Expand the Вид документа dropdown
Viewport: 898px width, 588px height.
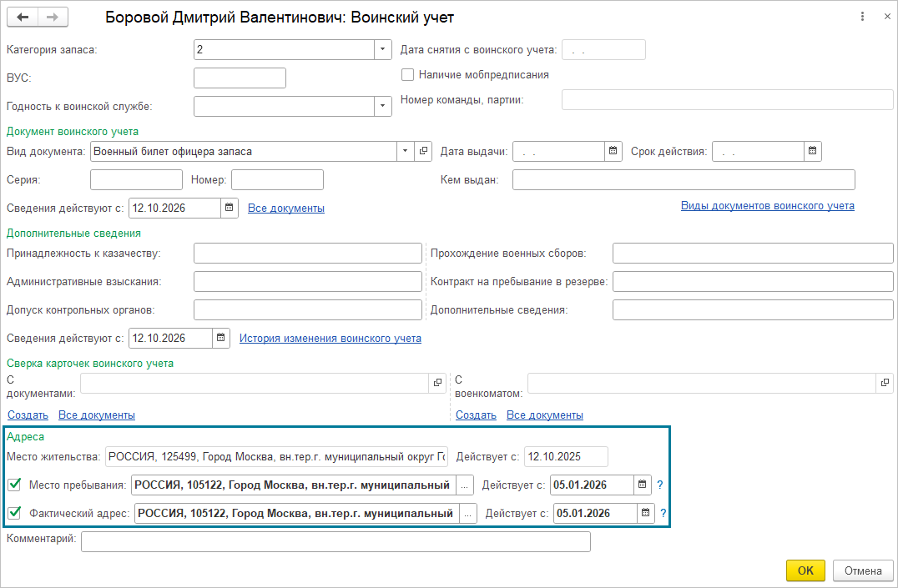[405, 151]
